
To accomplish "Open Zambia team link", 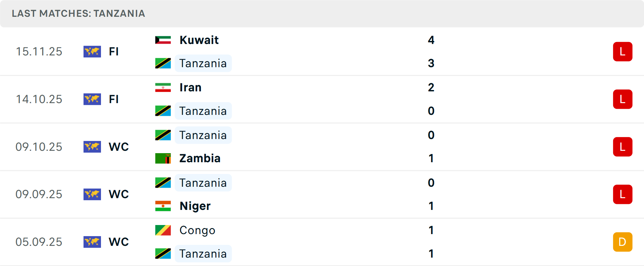I will [x=200, y=158].
